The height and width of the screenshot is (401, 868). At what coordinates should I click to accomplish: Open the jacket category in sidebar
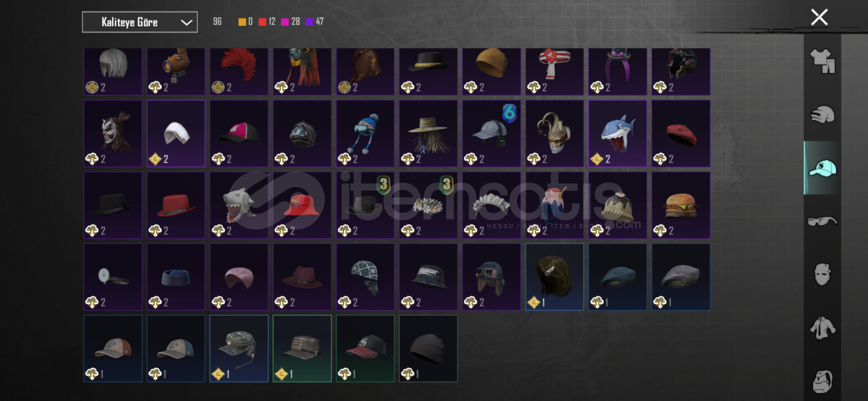point(822,328)
